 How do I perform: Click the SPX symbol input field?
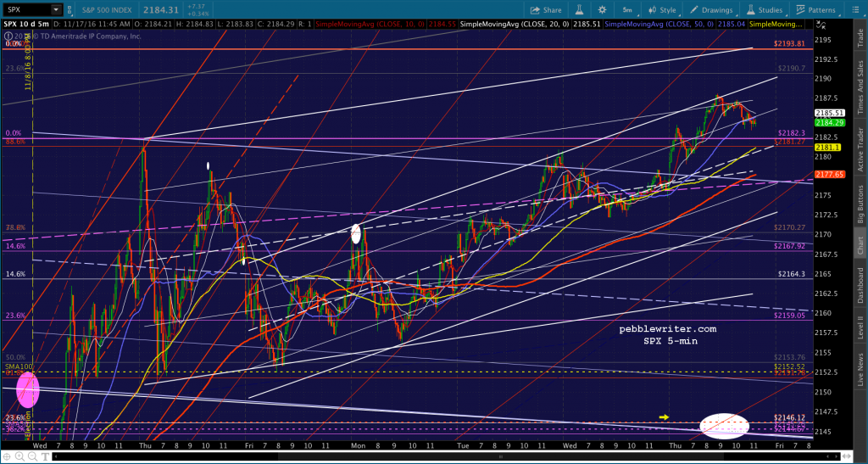[x=27, y=9]
